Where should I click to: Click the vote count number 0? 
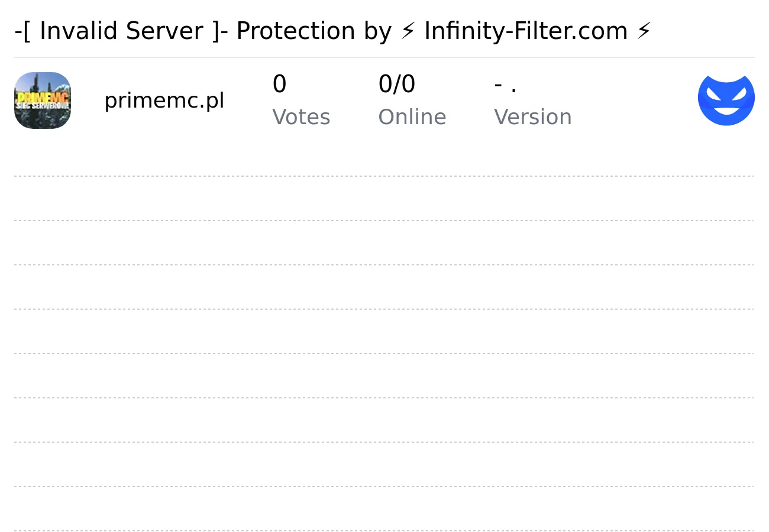pyautogui.click(x=279, y=85)
